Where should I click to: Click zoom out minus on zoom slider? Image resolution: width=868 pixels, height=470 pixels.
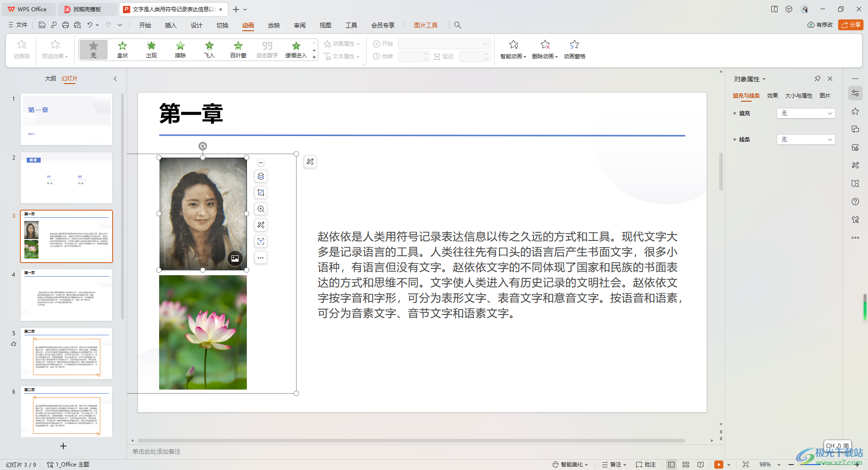pyautogui.click(x=791, y=465)
